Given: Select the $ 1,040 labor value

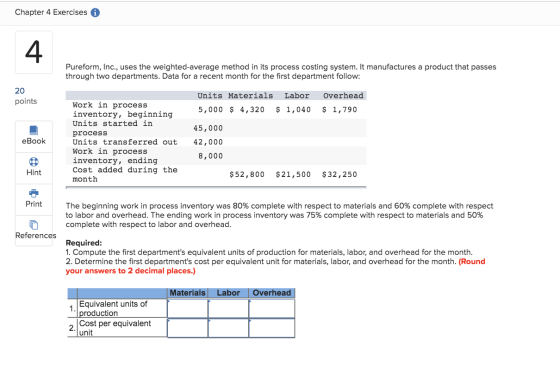Looking at the screenshot, I should 293,110.
